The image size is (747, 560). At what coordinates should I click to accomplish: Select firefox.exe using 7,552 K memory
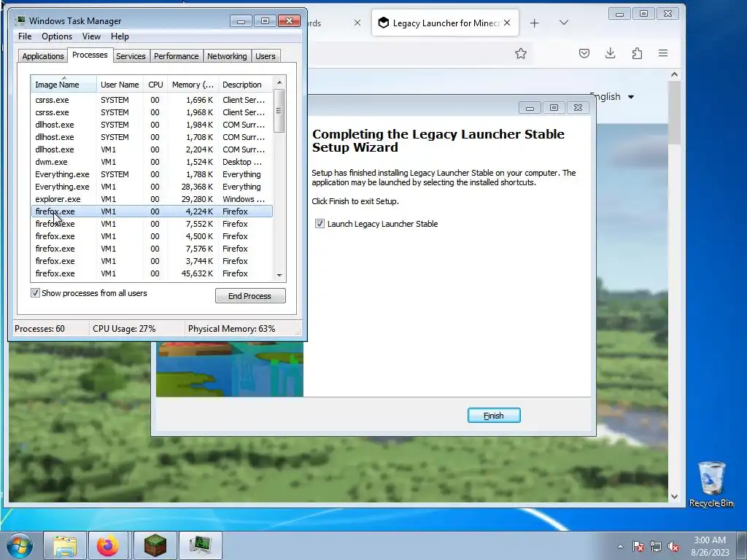point(152,224)
